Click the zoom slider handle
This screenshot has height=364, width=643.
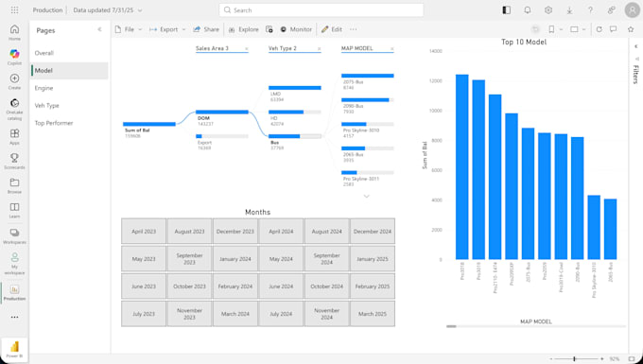click(x=574, y=359)
